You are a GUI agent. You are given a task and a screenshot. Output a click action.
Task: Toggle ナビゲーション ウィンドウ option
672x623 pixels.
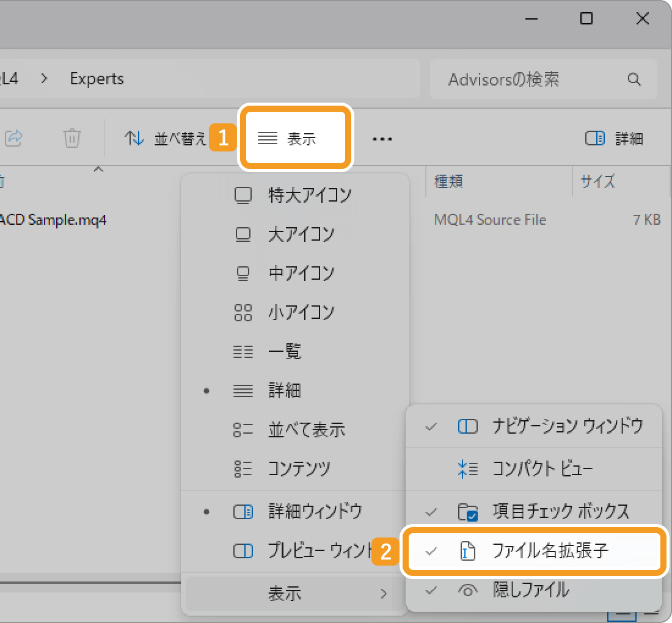point(534,426)
